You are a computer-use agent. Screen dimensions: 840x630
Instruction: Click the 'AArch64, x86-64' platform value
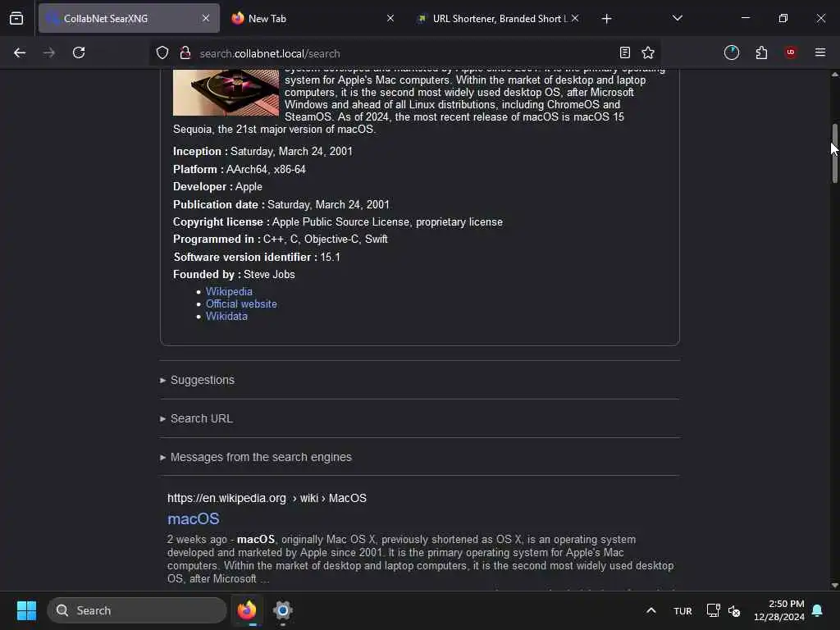(x=266, y=169)
